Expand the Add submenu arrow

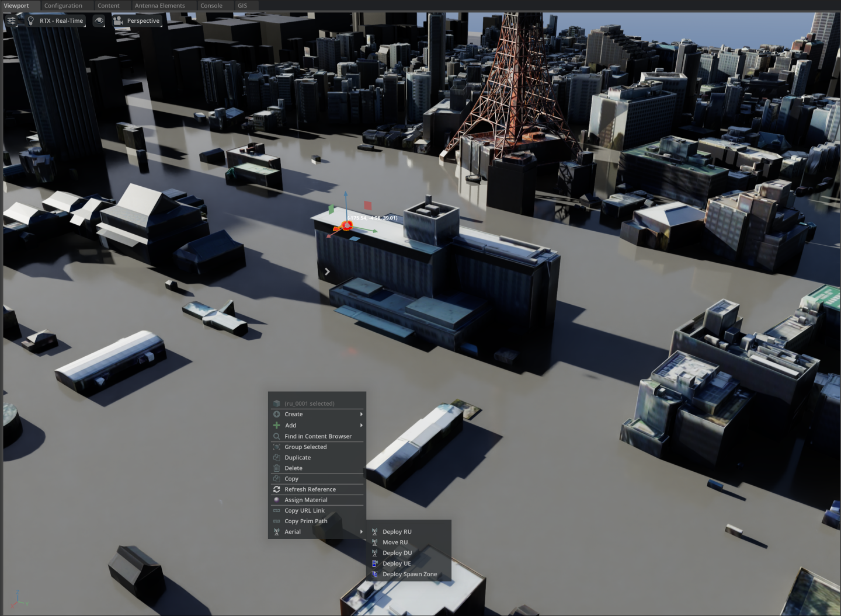(361, 425)
